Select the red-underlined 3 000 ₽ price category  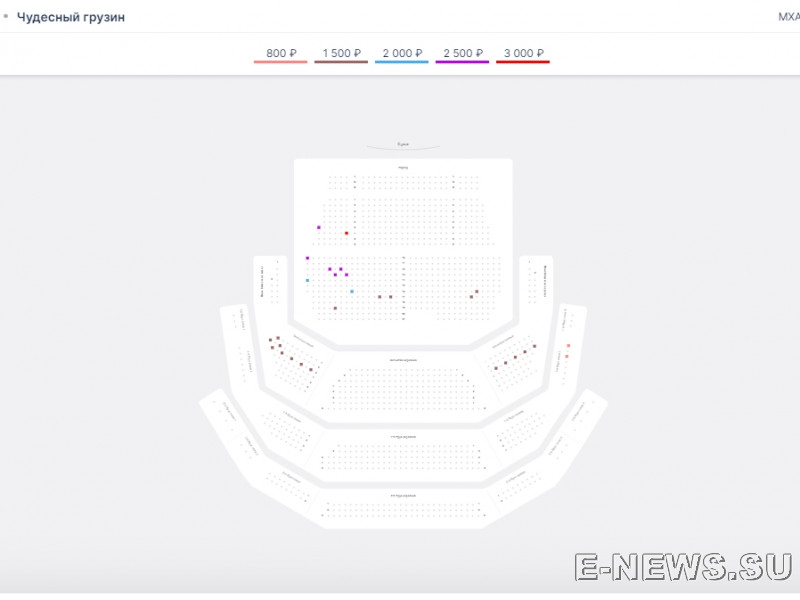523,54
